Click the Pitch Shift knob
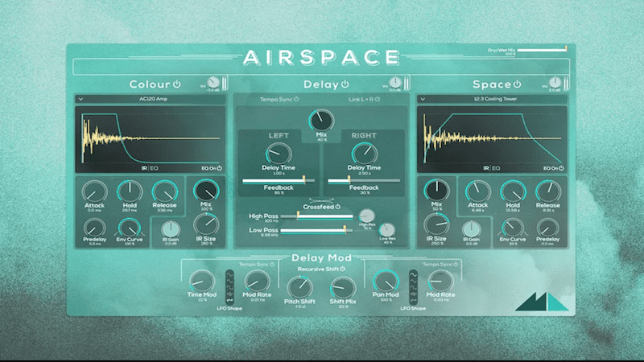The image size is (644, 362). coord(299,288)
